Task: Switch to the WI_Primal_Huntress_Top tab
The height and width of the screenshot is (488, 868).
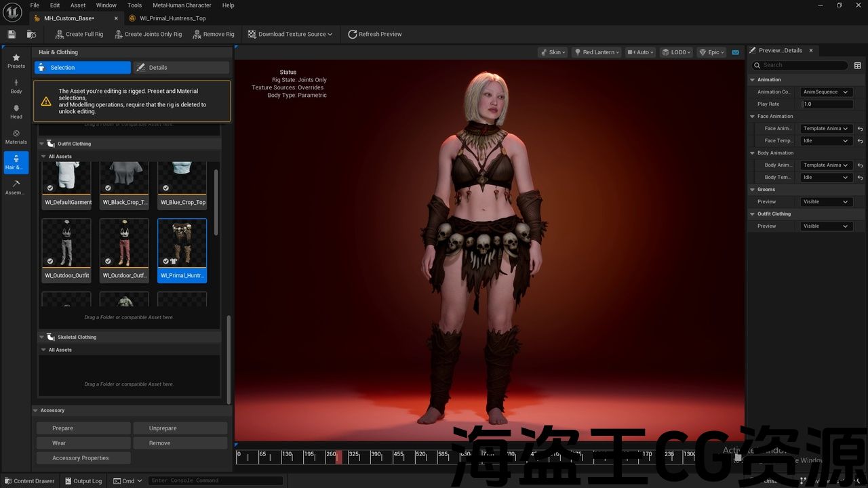Action: [x=172, y=18]
